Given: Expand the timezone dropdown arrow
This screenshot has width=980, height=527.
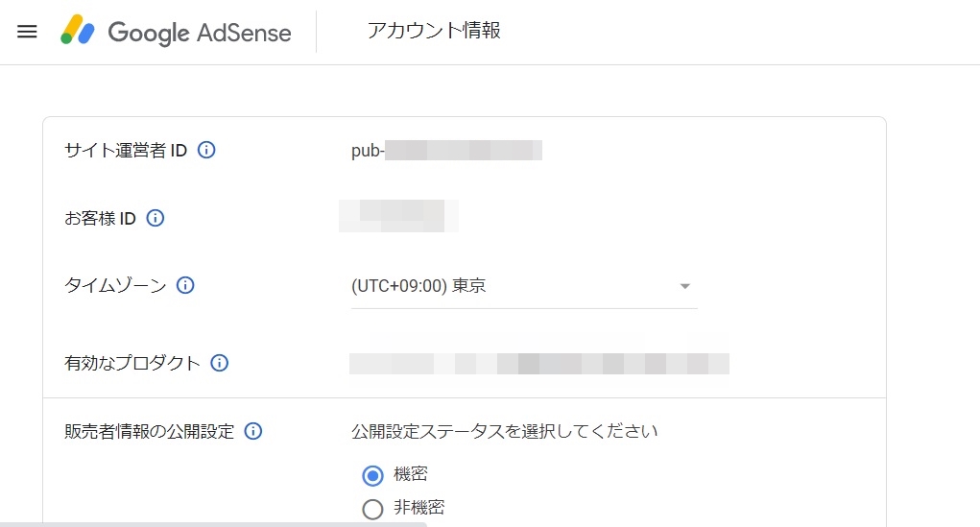Looking at the screenshot, I should coord(684,286).
